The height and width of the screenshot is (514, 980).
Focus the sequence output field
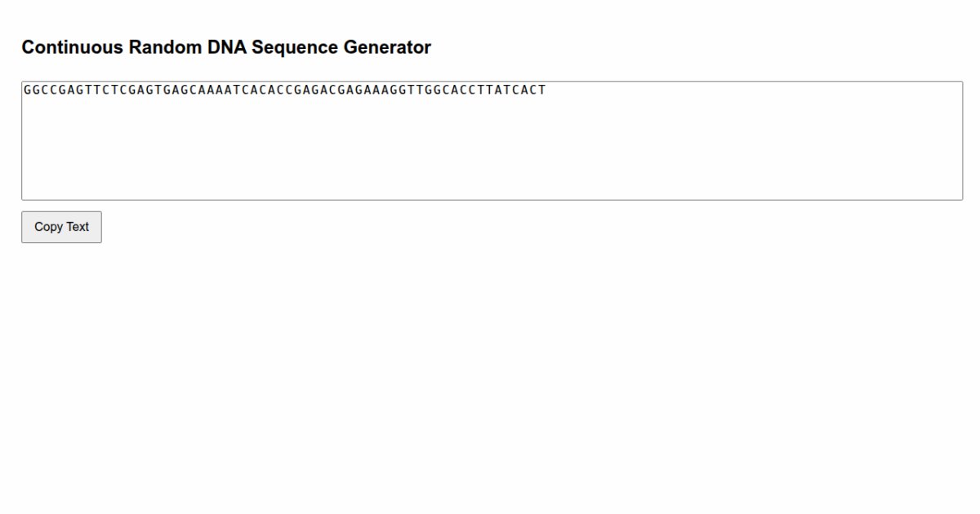490,139
